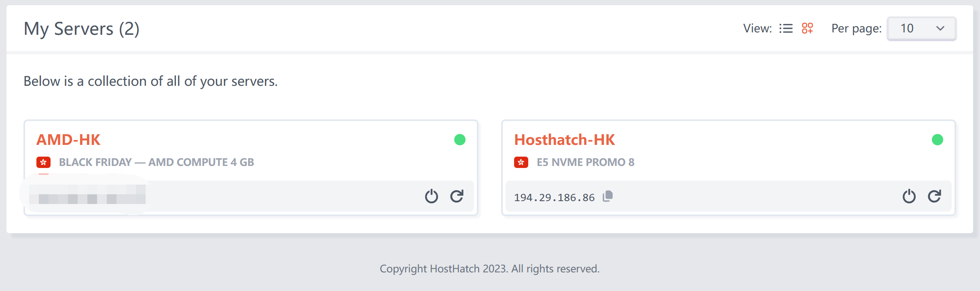Viewport: 980px width, 291px height.
Task: Reboot the Hosthatch-HK server
Action: pyautogui.click(x=935, y=196)
